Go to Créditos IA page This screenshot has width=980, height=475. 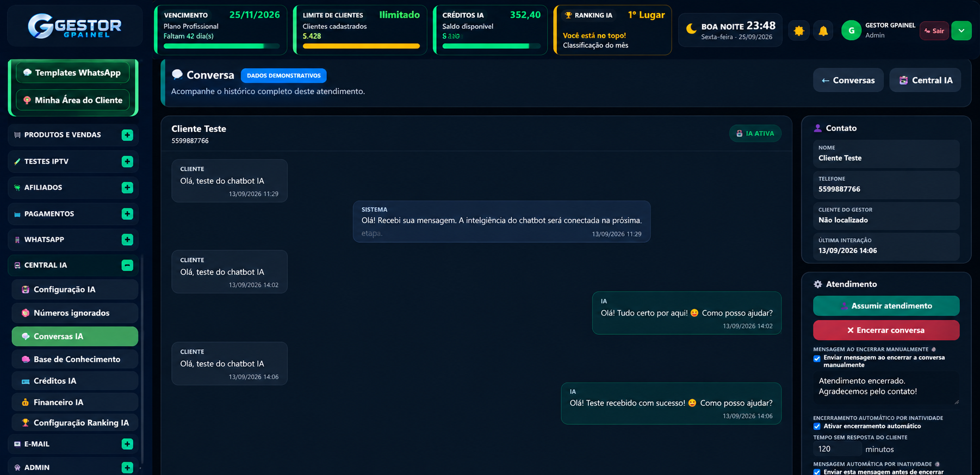[75, 381]
